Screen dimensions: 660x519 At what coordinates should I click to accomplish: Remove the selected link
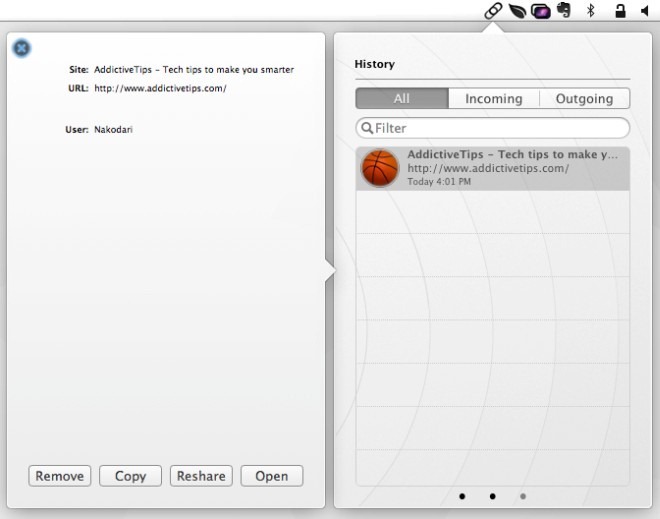pos(60,476)
